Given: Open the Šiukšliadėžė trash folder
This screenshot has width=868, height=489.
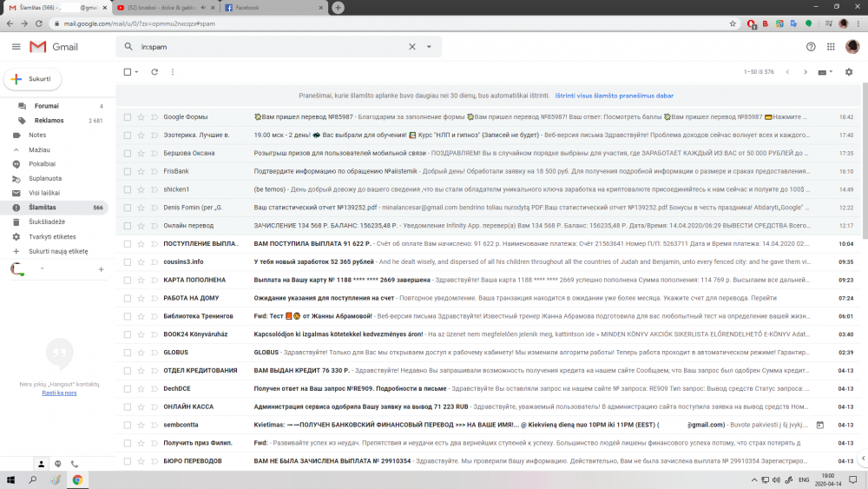Looking at the screenshot, I should coord(47,222).
